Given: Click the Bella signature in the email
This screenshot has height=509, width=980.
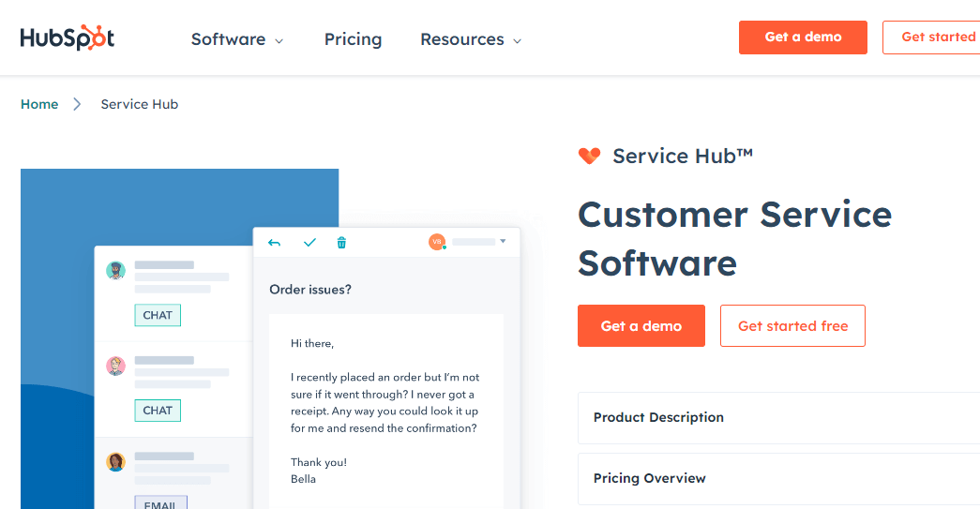Looking at the screenshot, I should [303, 479].
